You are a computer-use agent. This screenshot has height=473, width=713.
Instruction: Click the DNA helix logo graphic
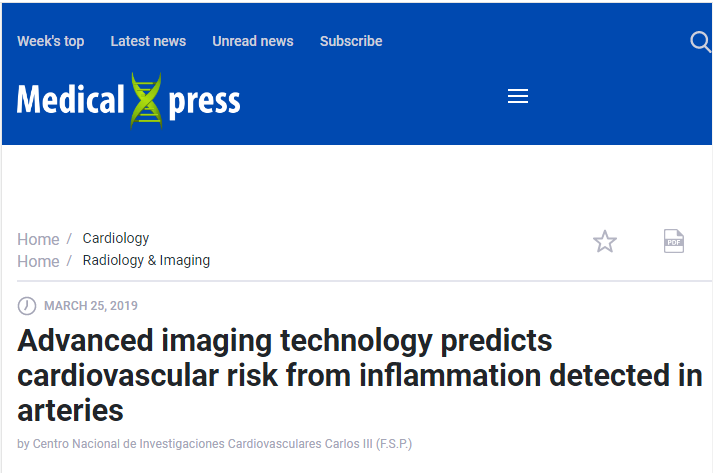pos(146,101)
